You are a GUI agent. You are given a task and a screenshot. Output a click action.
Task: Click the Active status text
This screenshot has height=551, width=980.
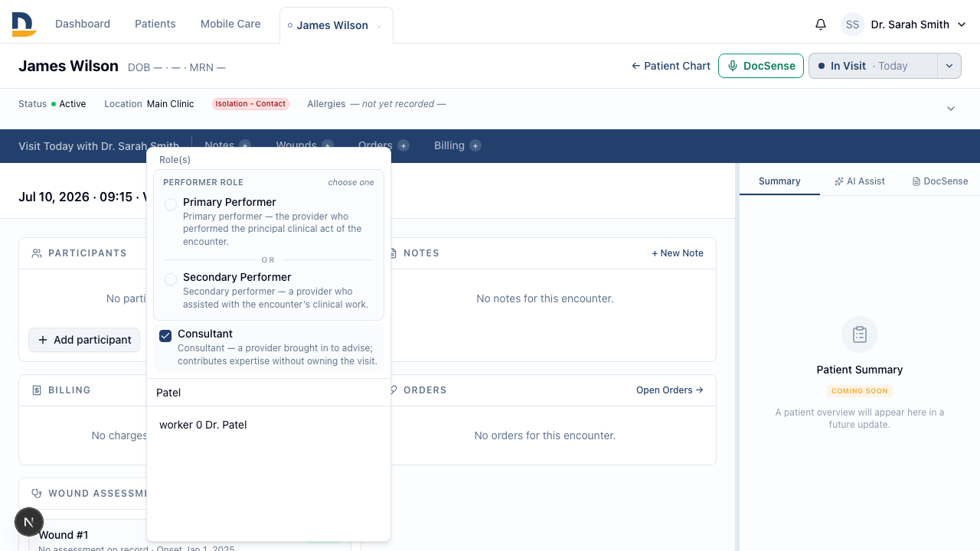(x=73, y=104)
